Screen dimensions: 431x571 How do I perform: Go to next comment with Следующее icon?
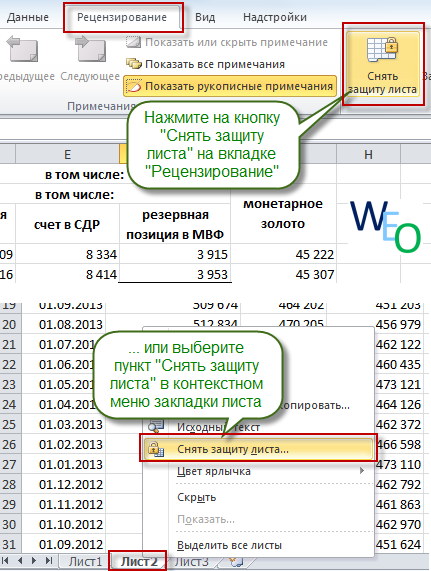click(90, 49)
